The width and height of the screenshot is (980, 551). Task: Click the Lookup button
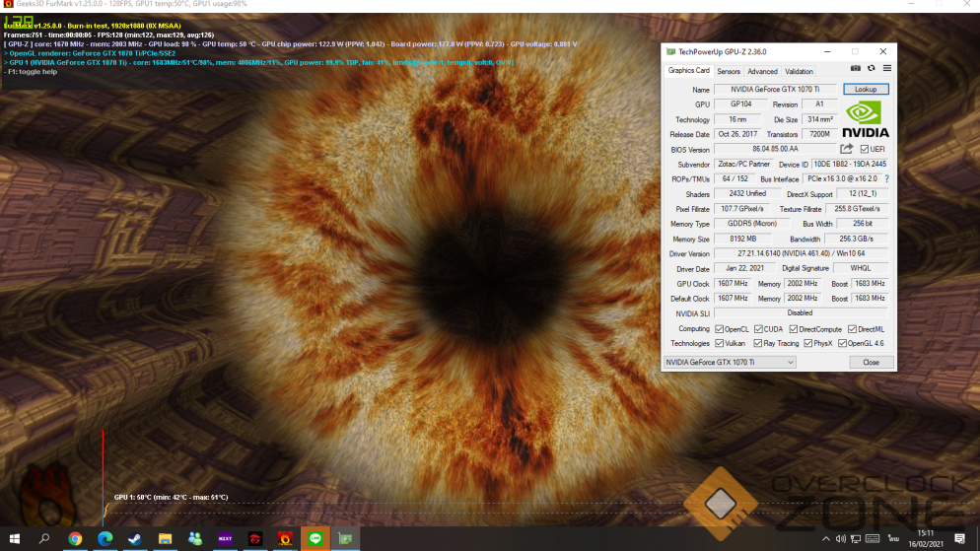pos(866,90)
